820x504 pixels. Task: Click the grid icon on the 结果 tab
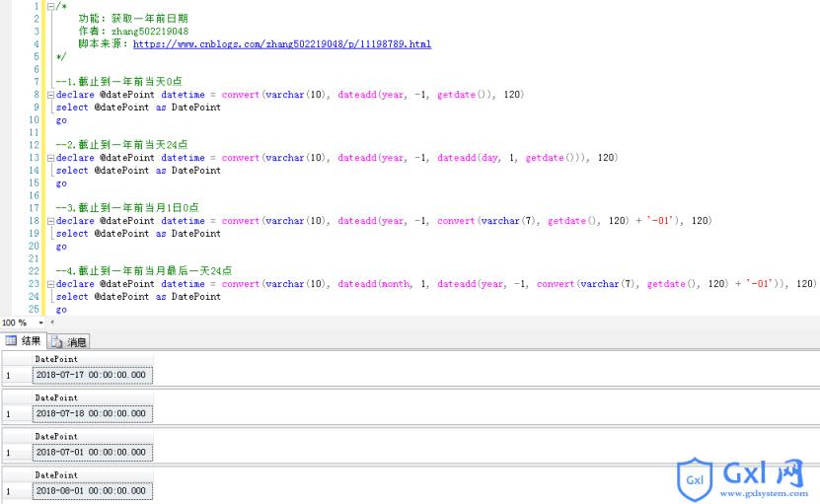click(11, 341)
